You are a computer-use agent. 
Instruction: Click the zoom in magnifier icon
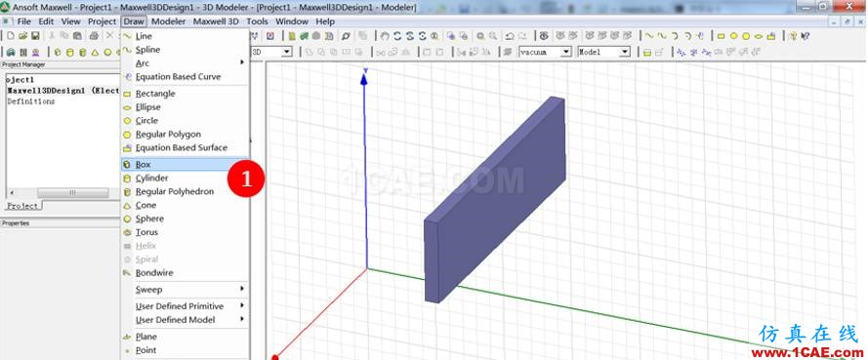tap(480, 36)
